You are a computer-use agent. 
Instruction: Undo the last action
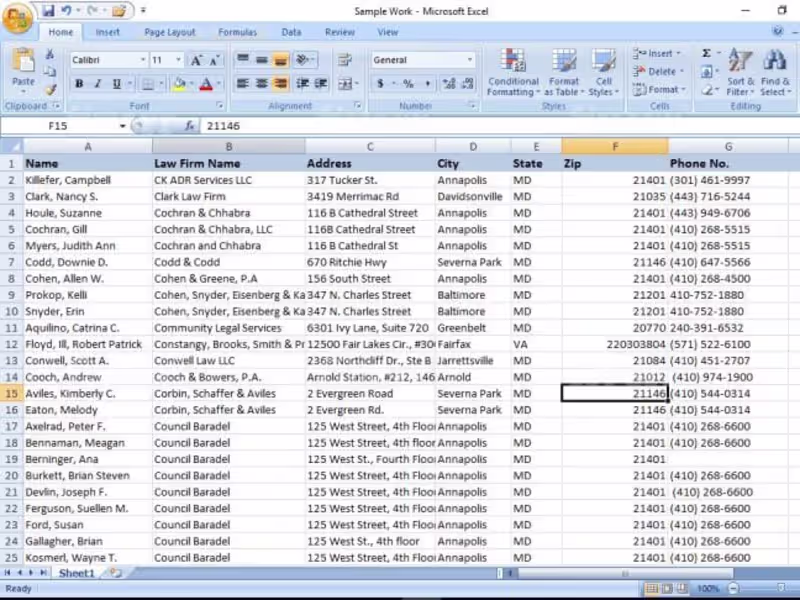pyautogui.click(x=66, y=11)
